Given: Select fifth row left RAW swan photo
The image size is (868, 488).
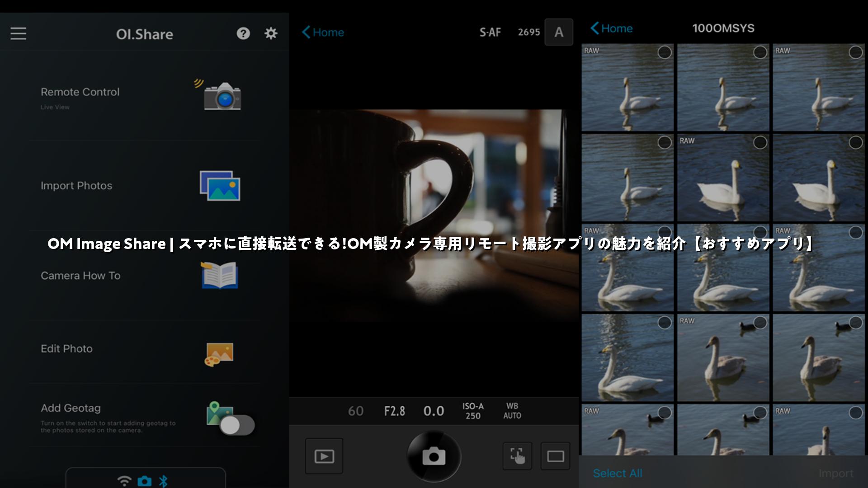Looking at the screenshot, I should (x=665, y=413).
